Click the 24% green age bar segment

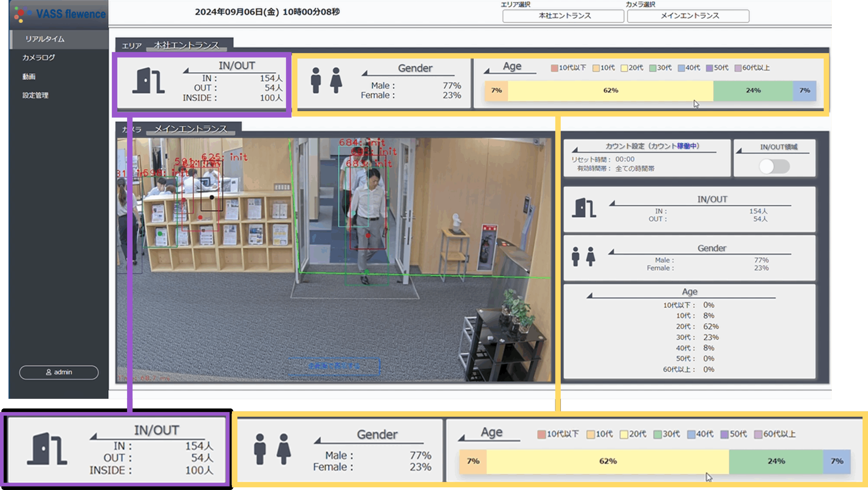[x=753, y=91]
